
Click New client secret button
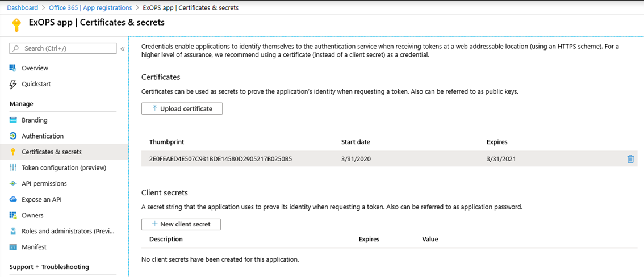tap(181, 224)
